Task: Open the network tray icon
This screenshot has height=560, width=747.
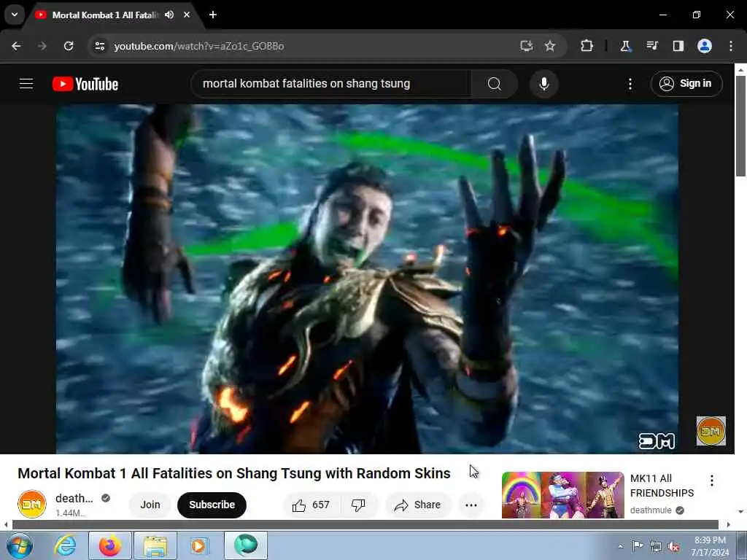Action: (x=656, y=547)
